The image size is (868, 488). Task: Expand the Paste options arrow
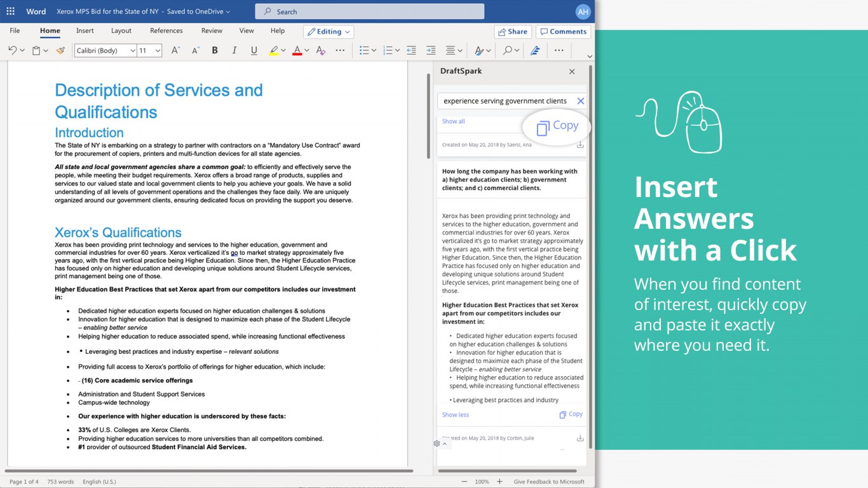46,51
